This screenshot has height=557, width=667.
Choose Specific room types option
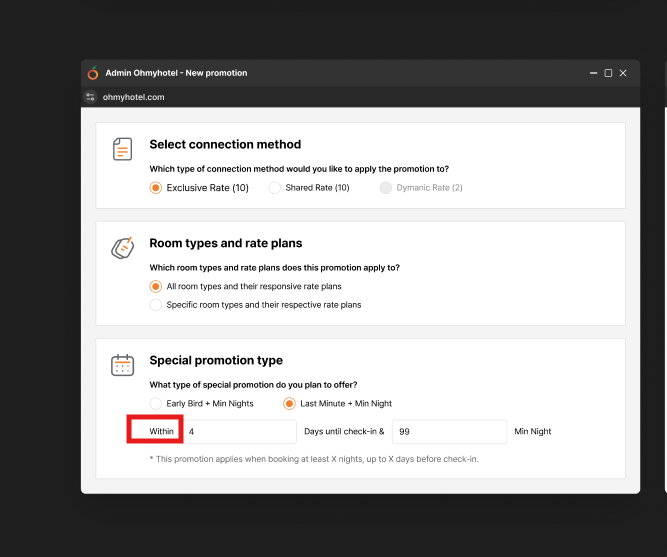point(155,305)
